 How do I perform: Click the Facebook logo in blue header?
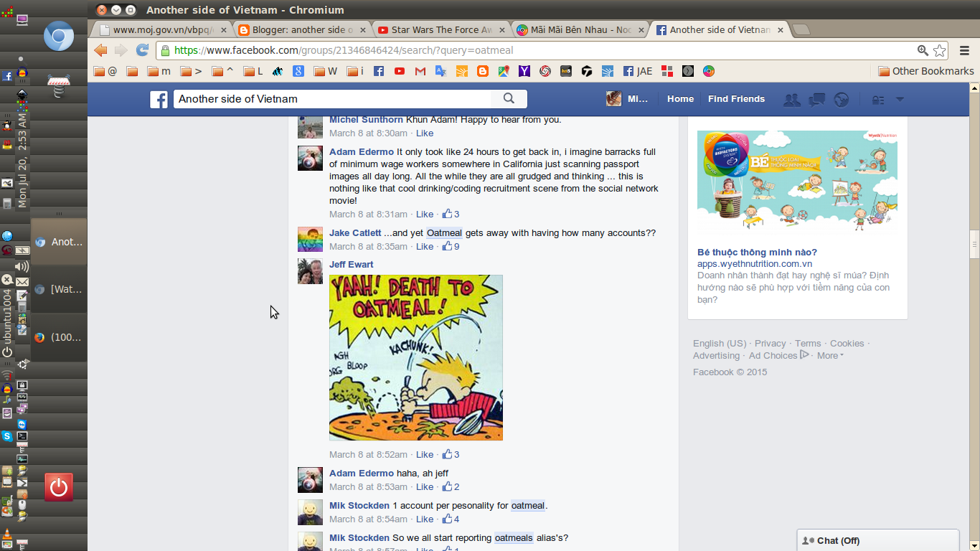[159, 99]
